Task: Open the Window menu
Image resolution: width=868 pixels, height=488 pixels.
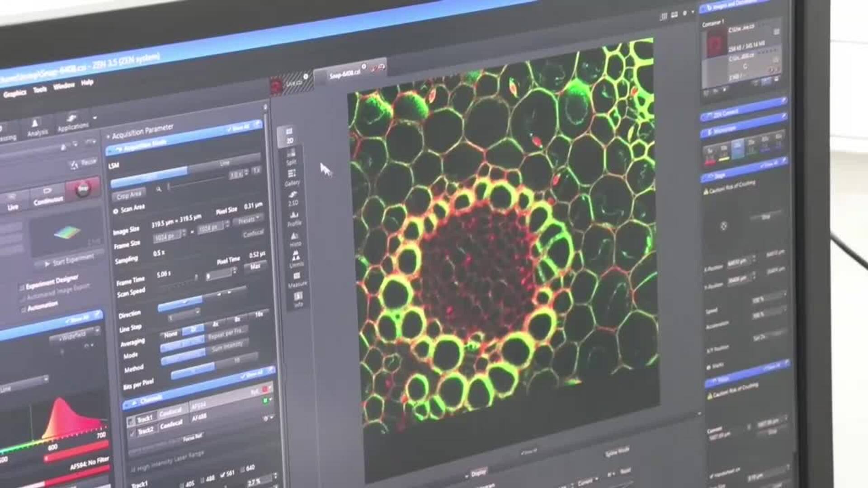Action: [64, 86]
